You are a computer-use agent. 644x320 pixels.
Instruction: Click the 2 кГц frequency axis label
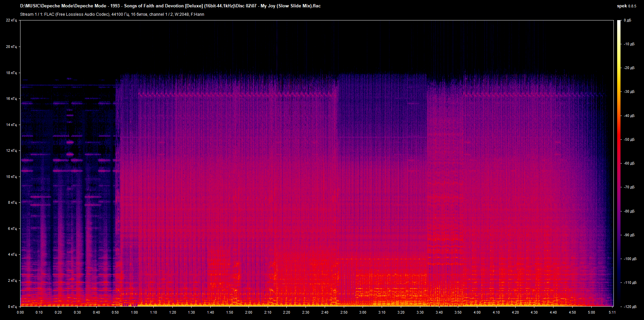click(x=12, y=280)
